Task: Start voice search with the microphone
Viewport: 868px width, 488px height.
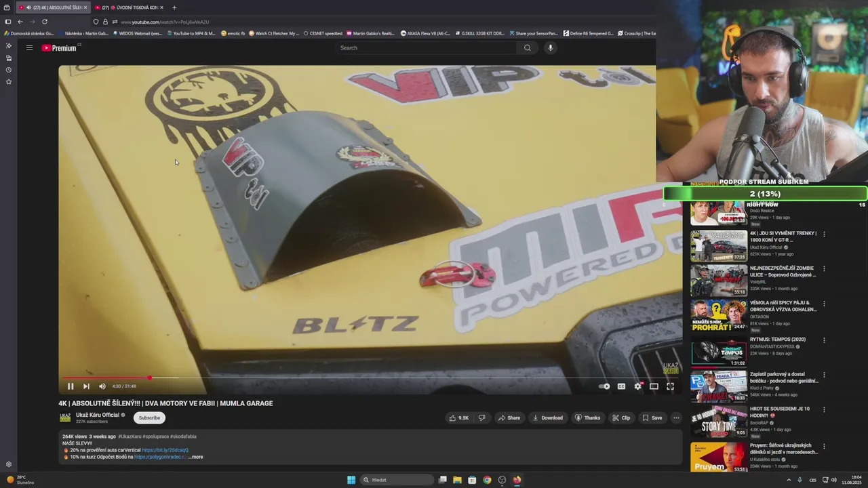Action: click(x=550, y=47)
